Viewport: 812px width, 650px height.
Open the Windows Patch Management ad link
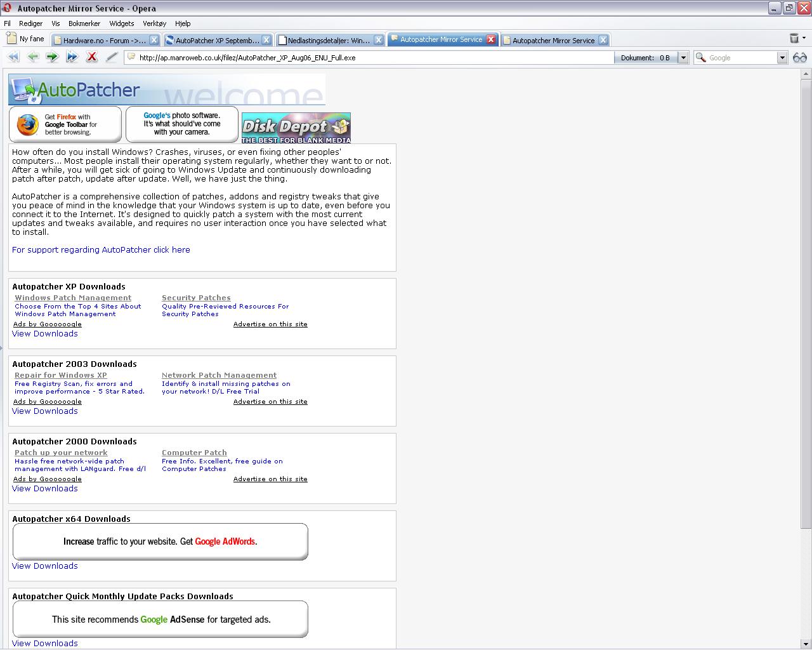tap(73, 298)
